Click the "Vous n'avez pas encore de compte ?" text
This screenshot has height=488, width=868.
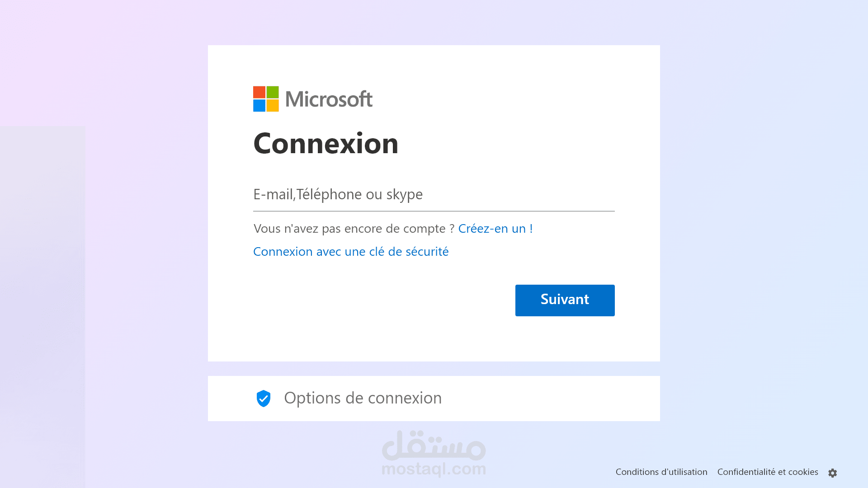click(354, 229)
